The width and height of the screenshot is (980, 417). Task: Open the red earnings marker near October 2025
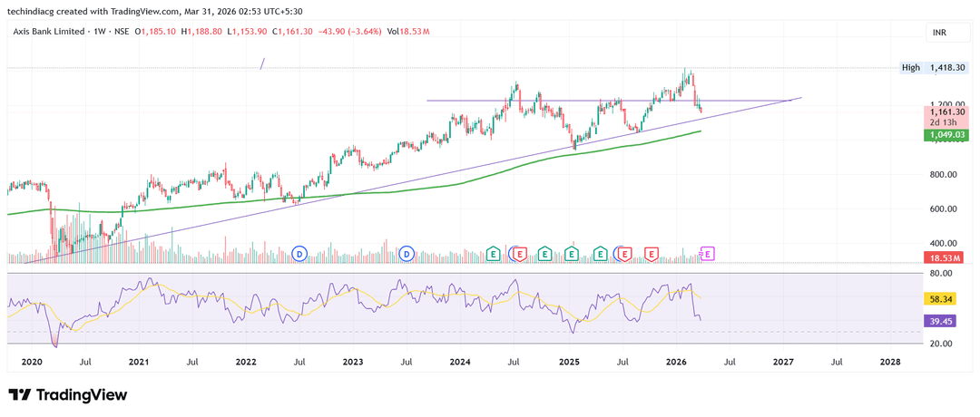coord(652,254)
